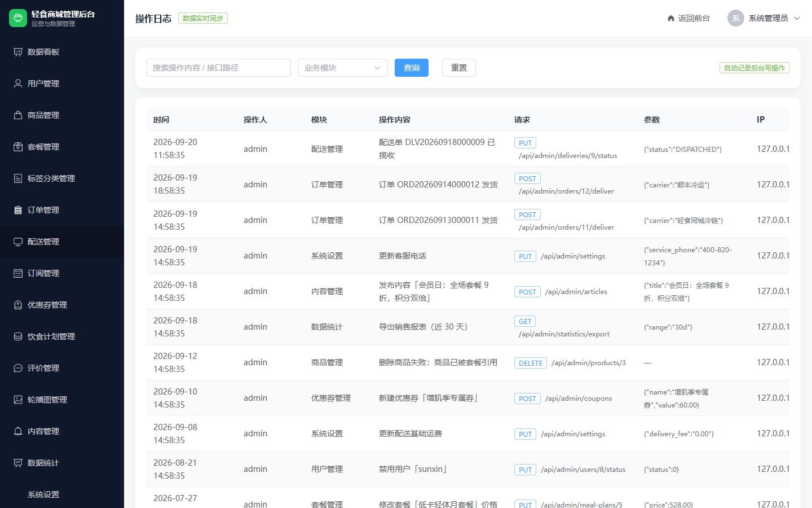This screenshot has height=508, width=812.
Task: Click the 用户管理 person icon
Action: coord(18,84)
